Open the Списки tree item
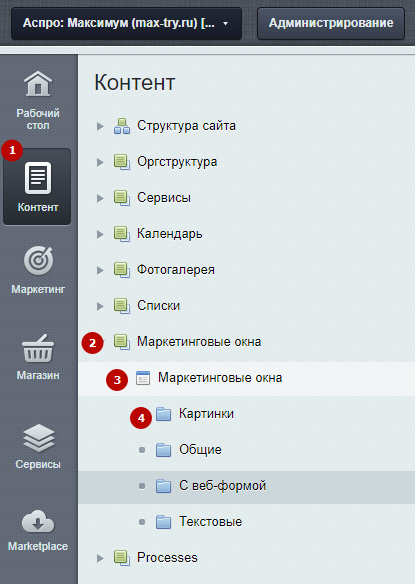This screenshot has width=415, height=584. (x=158, y=306)
